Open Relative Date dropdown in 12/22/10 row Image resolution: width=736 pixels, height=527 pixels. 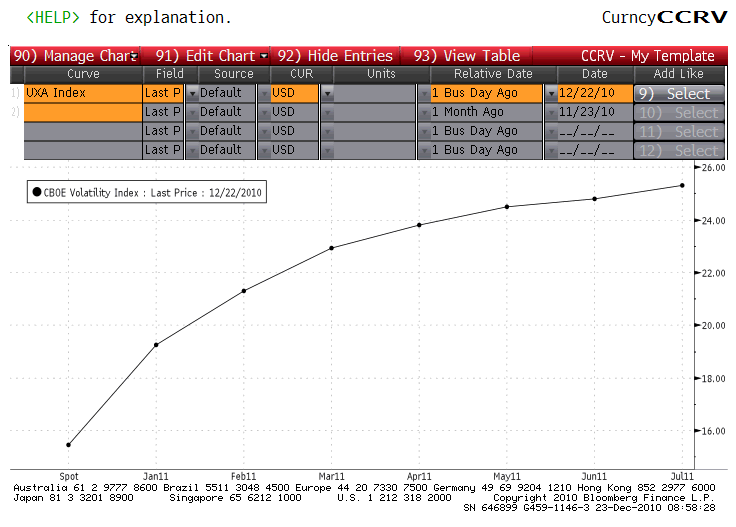coord(424,93)
